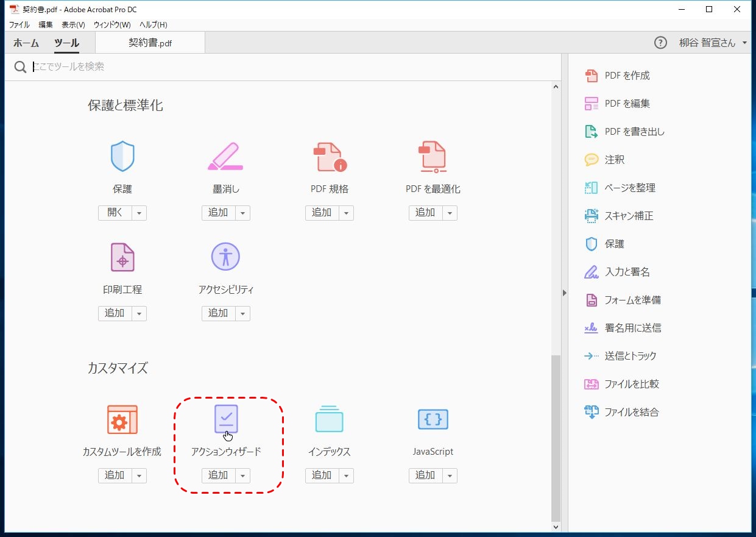Click 追加 button under 墨消し
This screenshot has height=537, width=756.
(x=219, y=213)
